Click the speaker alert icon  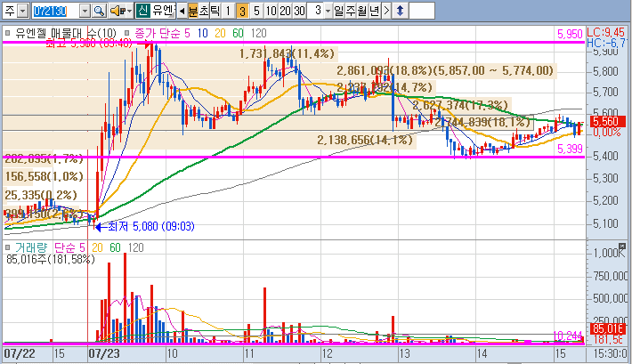pyautogui.click(x=117, y=11)
